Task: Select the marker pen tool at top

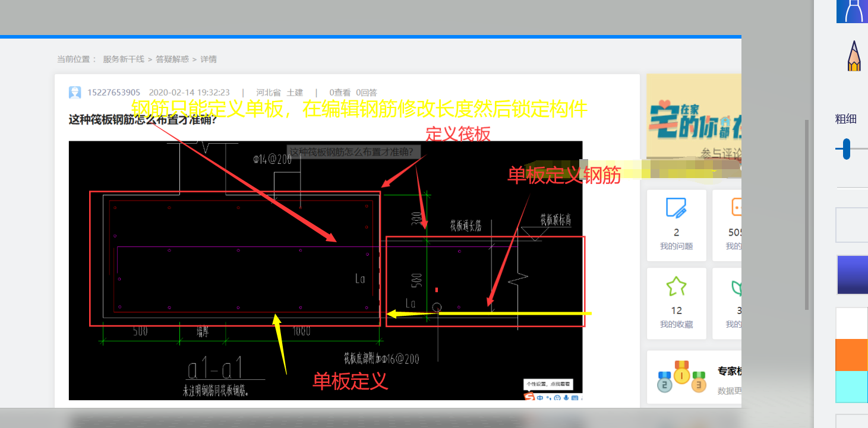Action: point(853,11)
